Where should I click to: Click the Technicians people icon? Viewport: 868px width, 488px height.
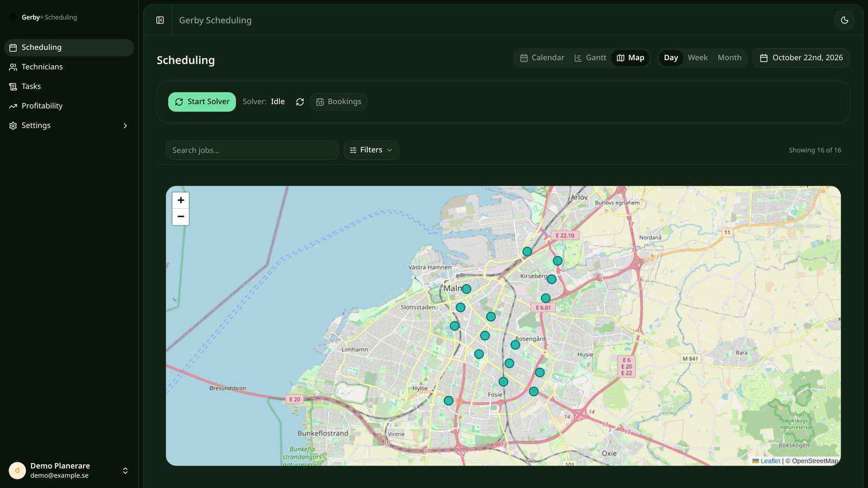click(x=13, y=67)
